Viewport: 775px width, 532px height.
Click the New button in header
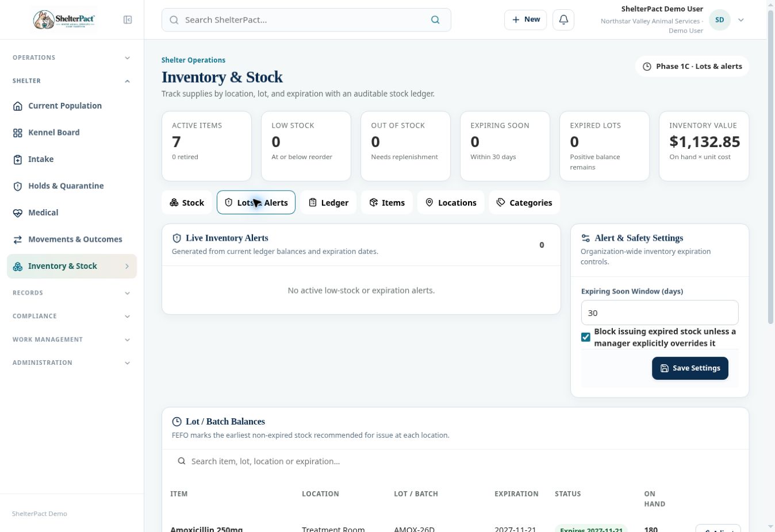tap(525, 20)
